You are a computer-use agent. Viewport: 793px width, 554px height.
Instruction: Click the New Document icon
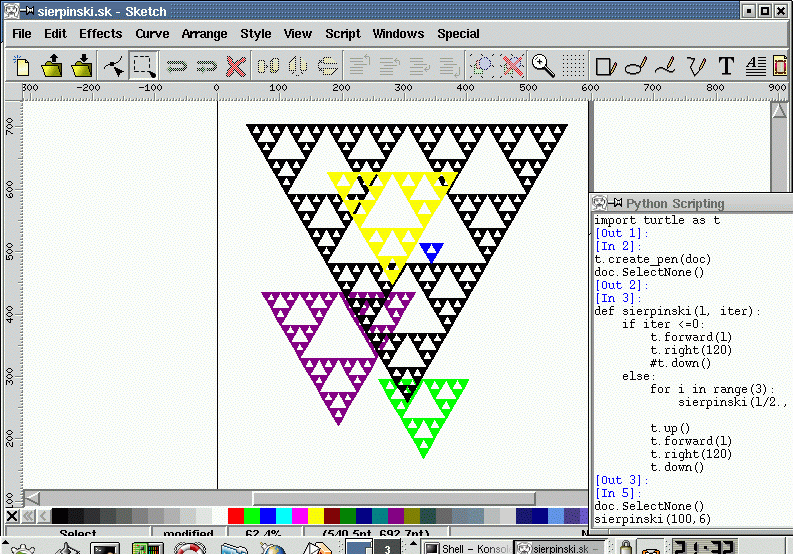click(22, 67)
